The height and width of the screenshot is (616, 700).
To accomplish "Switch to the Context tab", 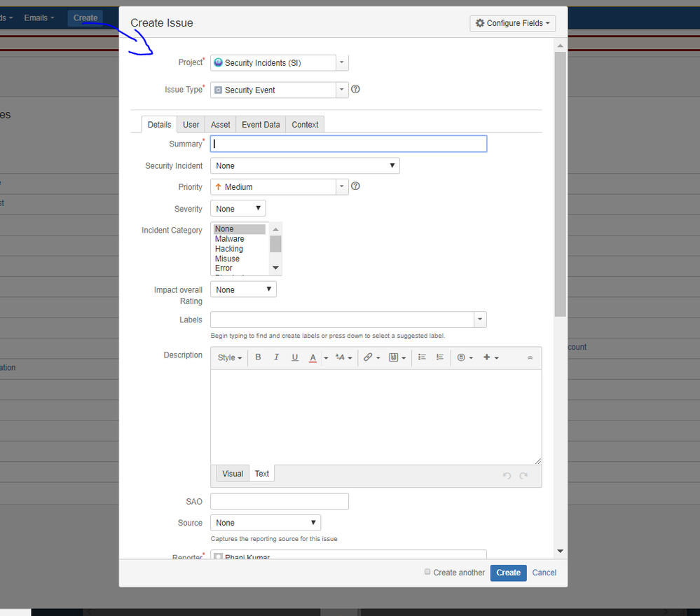I will [x=305, y=125].
